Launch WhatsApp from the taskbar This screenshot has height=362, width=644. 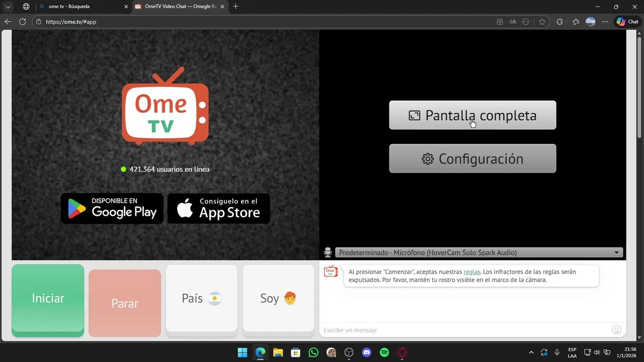pyautogui.click(x=313, y=352)
